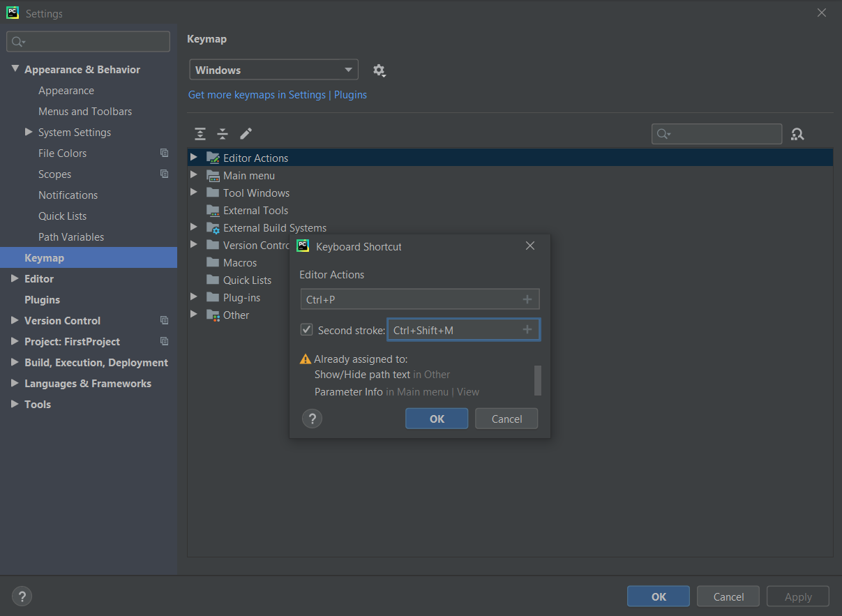Image resolution: width=842 pixels, height=616 pixels.
Task: Click the plus icon next to Ctrl+P field
Action: point(527,299)
